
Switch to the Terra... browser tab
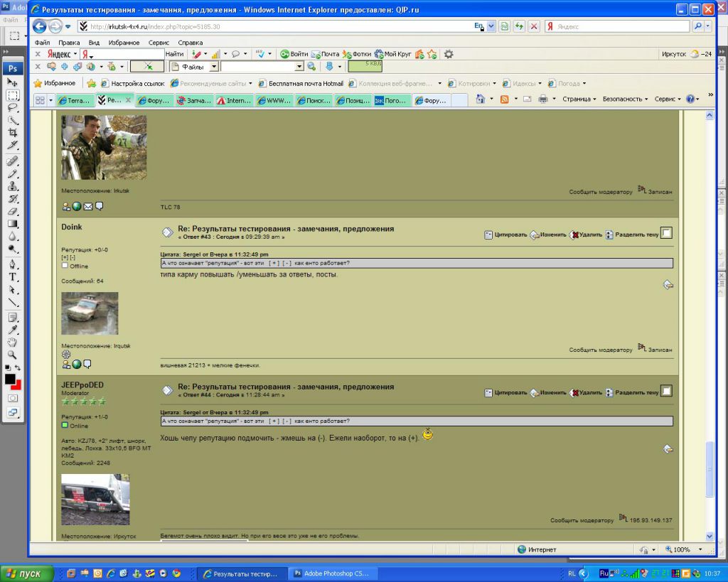(75, 101)
